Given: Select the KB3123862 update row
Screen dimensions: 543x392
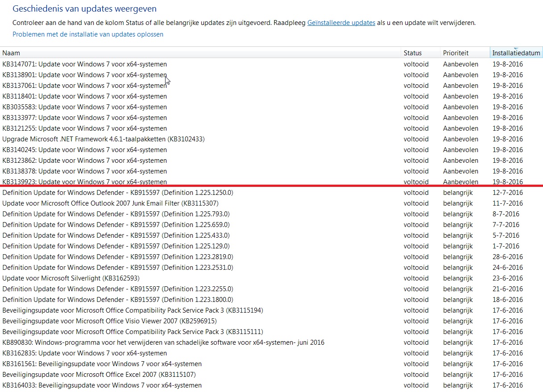Looking at the screenshot, I should (x=271, y=161).
